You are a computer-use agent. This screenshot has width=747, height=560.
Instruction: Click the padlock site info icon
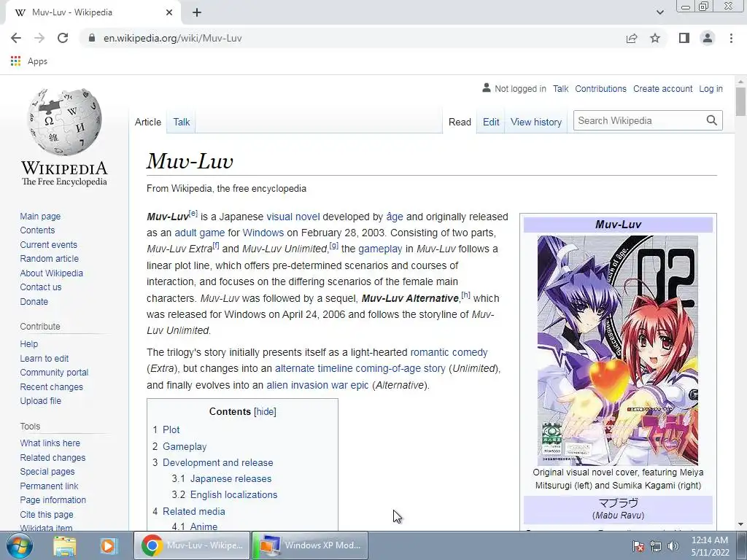point(92,38)
